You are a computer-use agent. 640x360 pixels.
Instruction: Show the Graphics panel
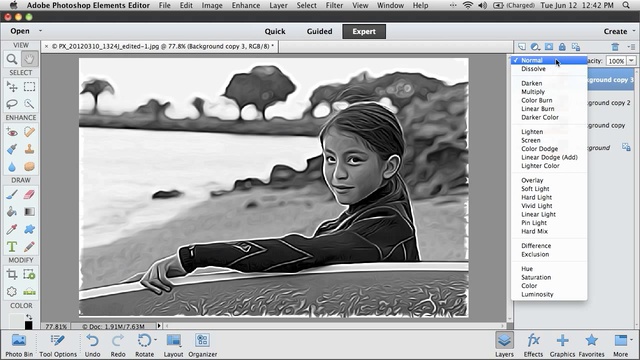point(562,345)
